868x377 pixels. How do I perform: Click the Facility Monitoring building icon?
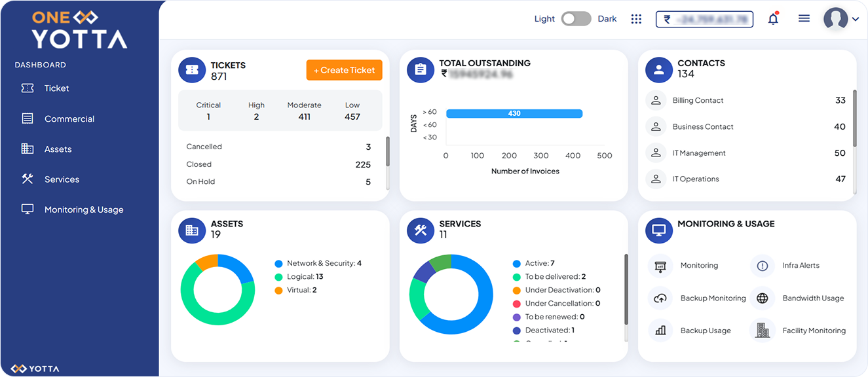[x=762, y=330]
